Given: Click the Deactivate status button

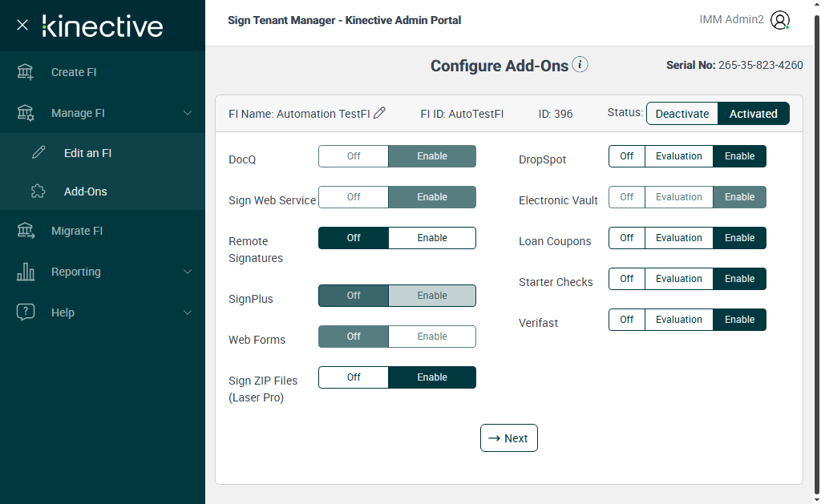Looking at the screenshot, I should tap(681, 114).
